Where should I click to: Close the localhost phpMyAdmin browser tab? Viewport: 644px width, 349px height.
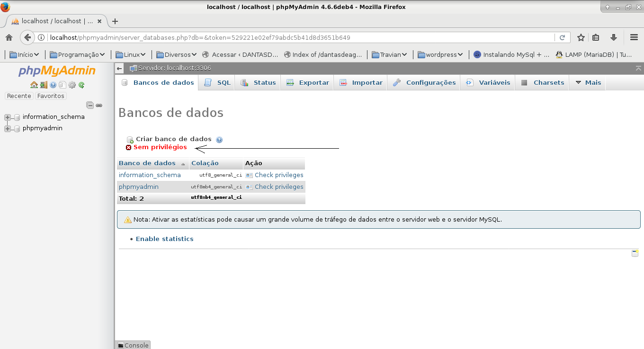[x=99, y=21]
